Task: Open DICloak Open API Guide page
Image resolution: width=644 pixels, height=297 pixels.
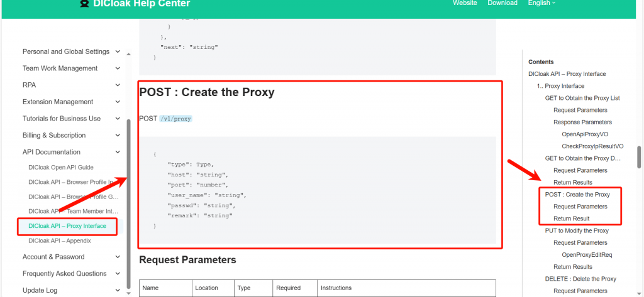Action: 61,168
